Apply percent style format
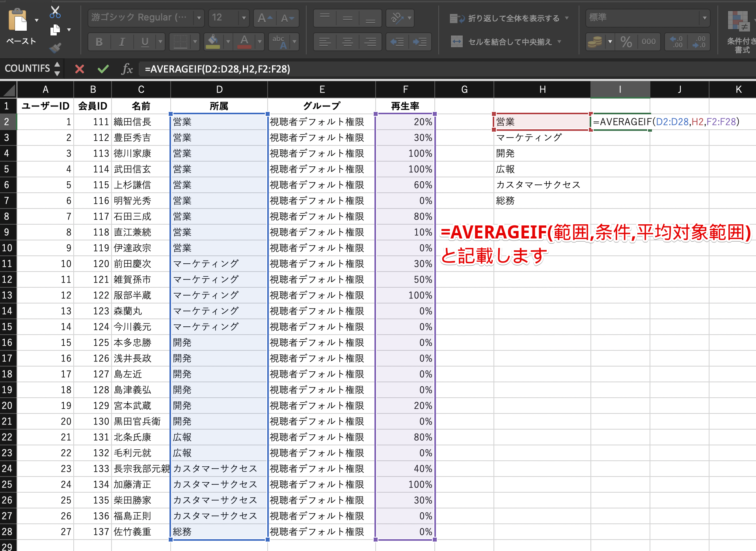756x551 pixels. (x=626, y=41)
